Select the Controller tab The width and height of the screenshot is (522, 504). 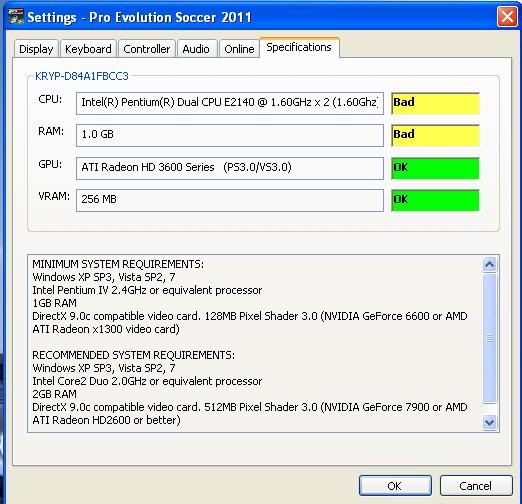tap(147, 49)
